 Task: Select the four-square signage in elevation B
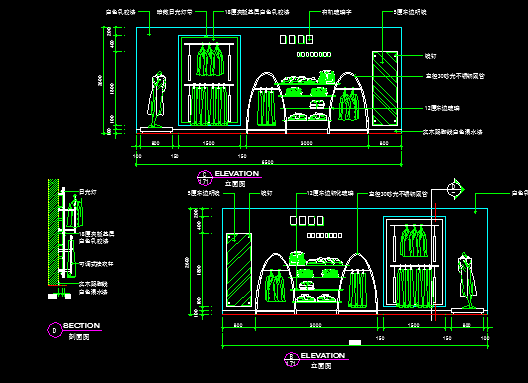click(x=307, y=221)
